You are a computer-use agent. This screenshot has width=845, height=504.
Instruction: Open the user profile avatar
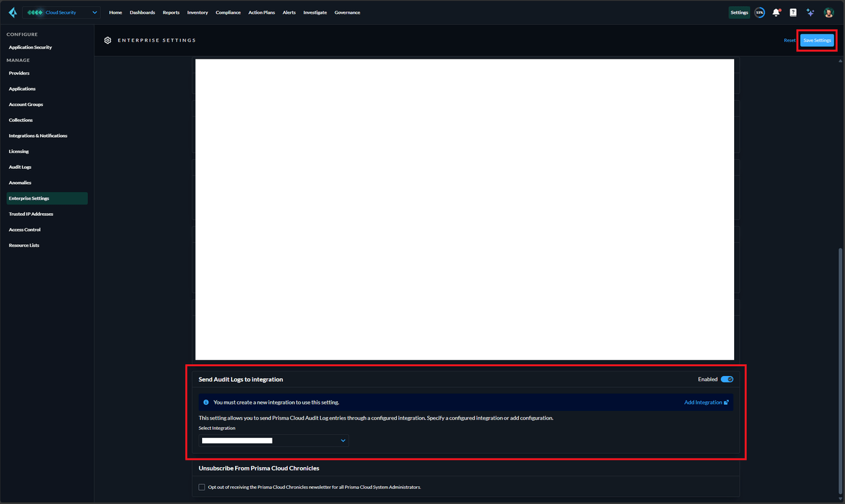pos(828,13)
